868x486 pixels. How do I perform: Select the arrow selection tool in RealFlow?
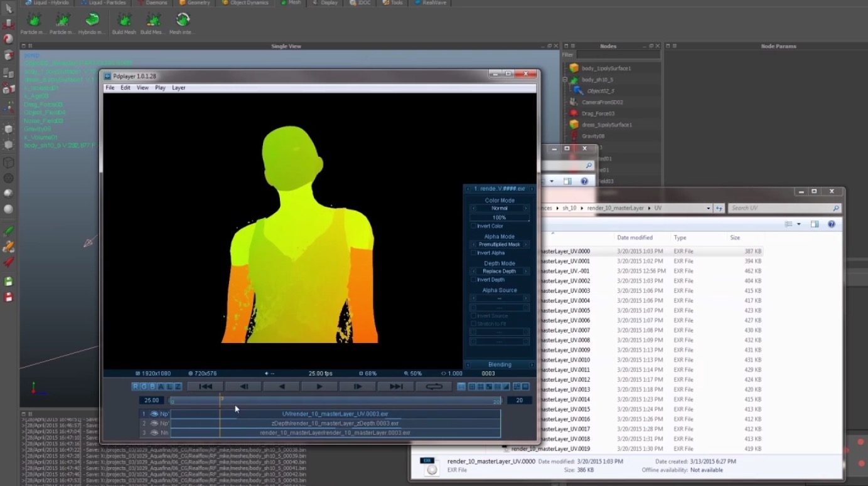click(9, 9)
